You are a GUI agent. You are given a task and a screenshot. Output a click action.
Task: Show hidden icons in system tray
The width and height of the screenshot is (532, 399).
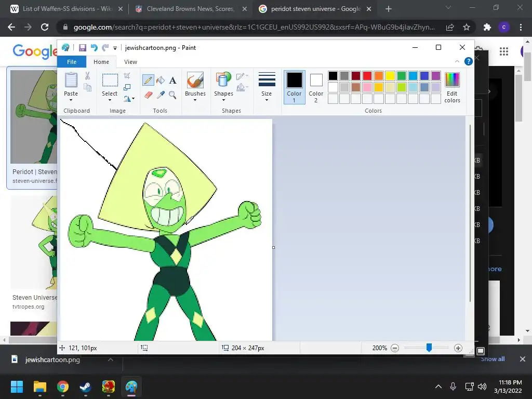coord(438,387)
